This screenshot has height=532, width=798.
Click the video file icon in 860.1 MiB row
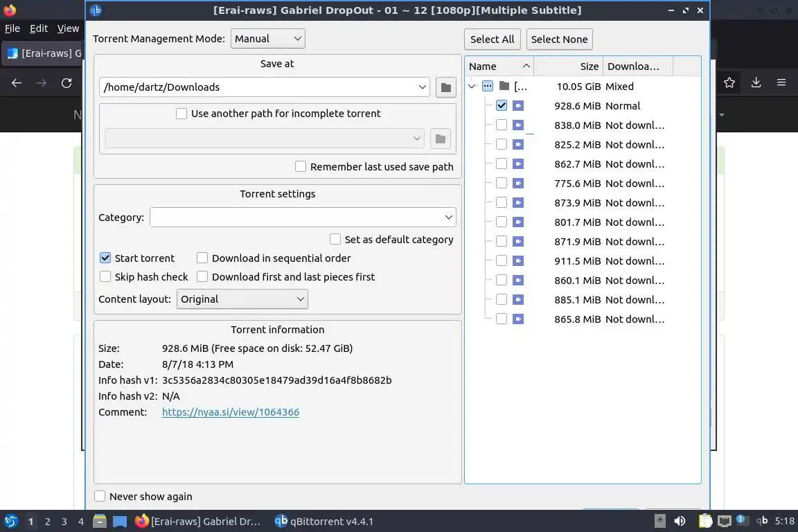[518, 280]
